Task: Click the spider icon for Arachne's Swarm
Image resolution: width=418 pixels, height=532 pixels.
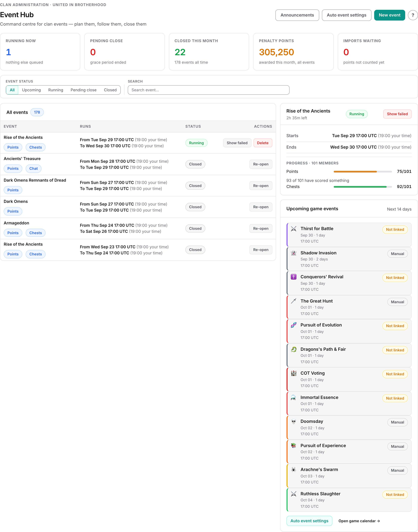Action: [293, 470]
